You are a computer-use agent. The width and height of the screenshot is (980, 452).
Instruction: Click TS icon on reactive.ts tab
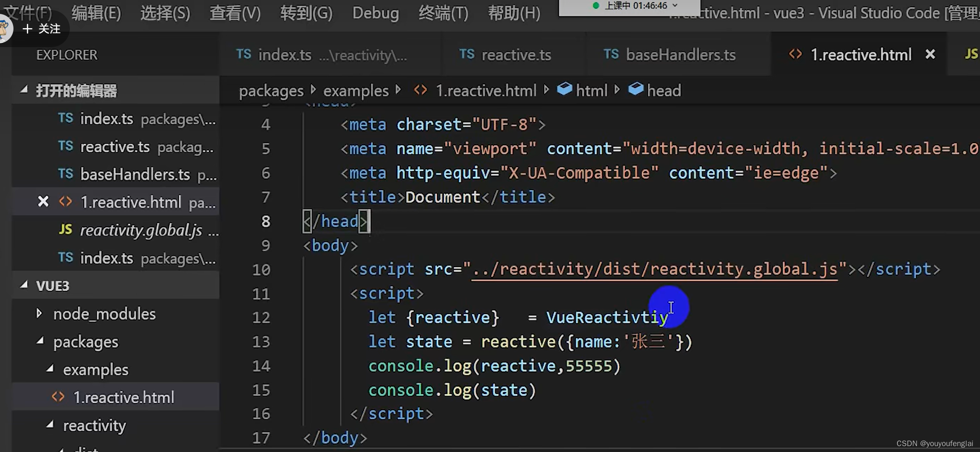467,54
